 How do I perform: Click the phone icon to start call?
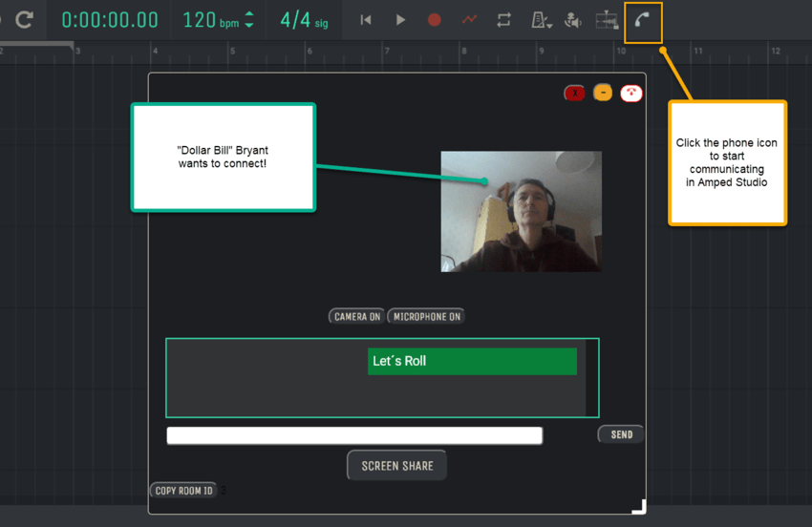[643, 21]
